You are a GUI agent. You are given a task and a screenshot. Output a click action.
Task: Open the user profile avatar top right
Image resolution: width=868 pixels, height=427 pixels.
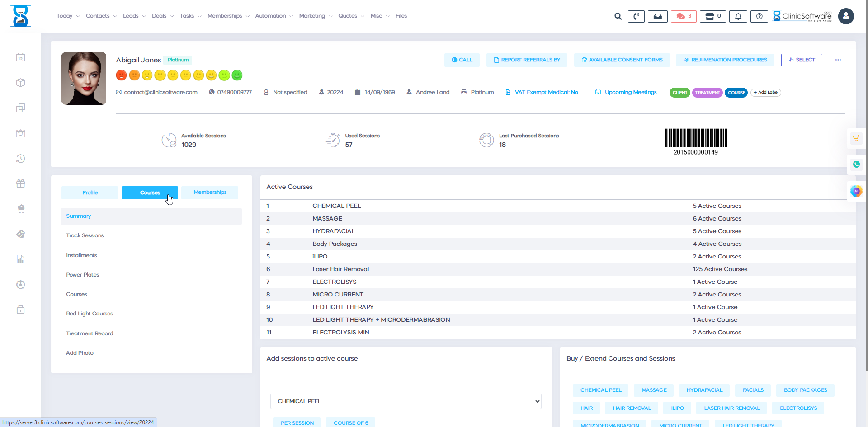point(845,16)
